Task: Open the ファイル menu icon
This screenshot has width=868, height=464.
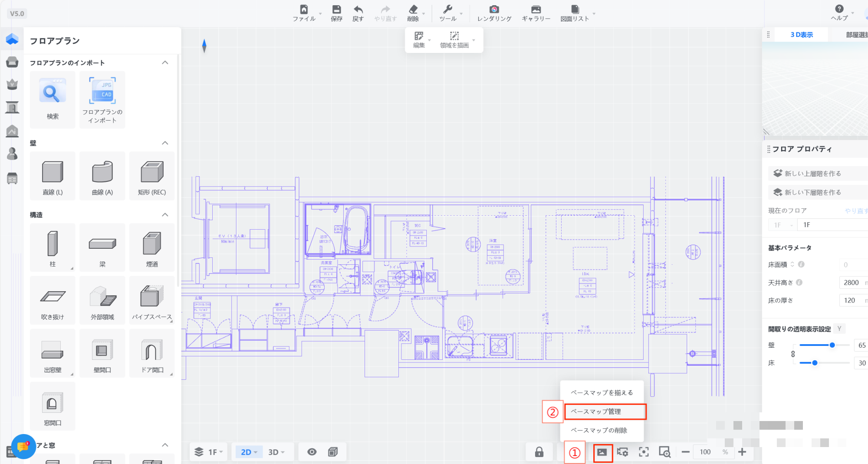Action: point(304,10)
